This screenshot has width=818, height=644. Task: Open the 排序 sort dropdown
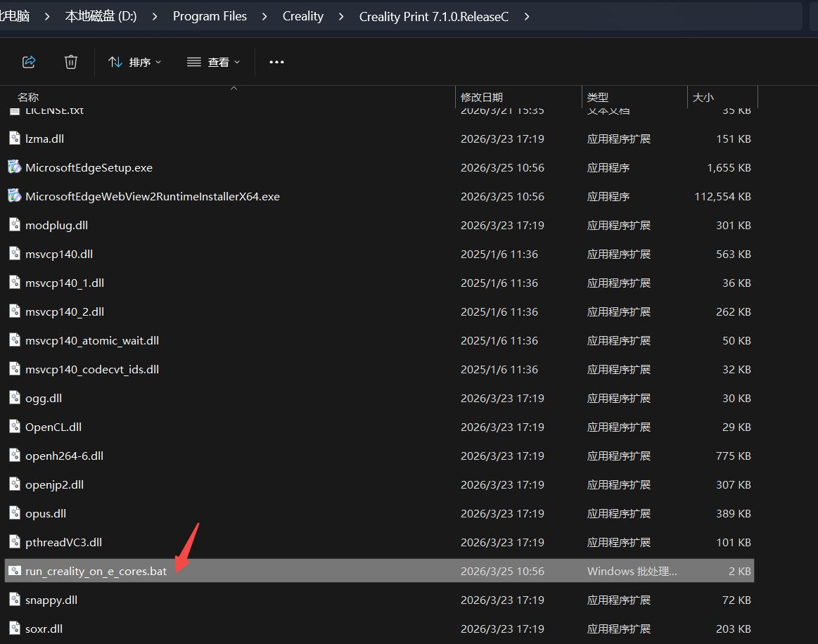[x=134, y=62]
